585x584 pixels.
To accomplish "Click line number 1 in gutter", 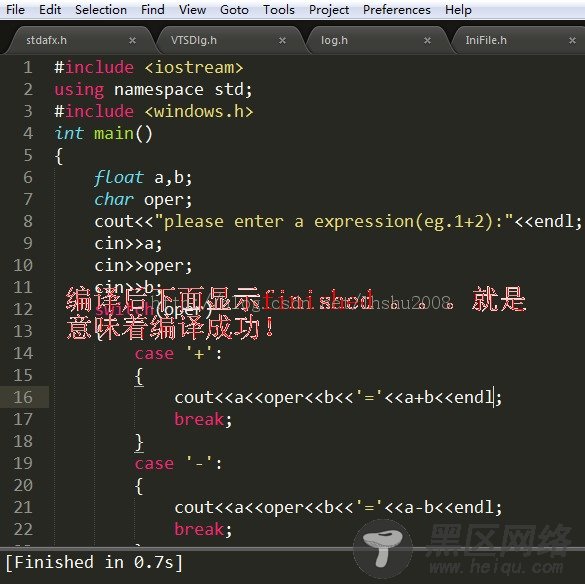I will click(28, 68).
